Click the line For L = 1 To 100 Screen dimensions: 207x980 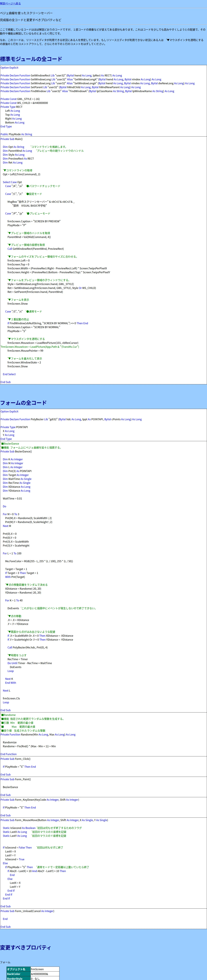tap(12, 553)
